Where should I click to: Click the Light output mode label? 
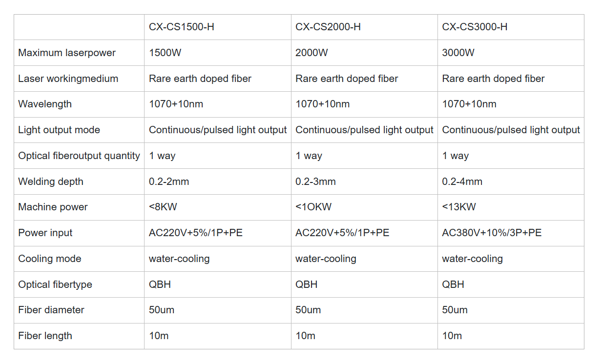tap(59, 130)
